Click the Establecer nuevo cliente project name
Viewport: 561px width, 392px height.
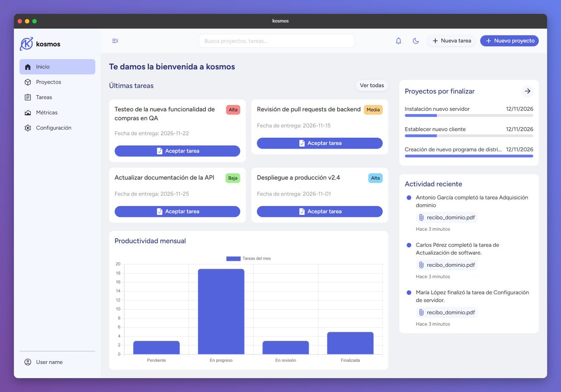point(435,129)
